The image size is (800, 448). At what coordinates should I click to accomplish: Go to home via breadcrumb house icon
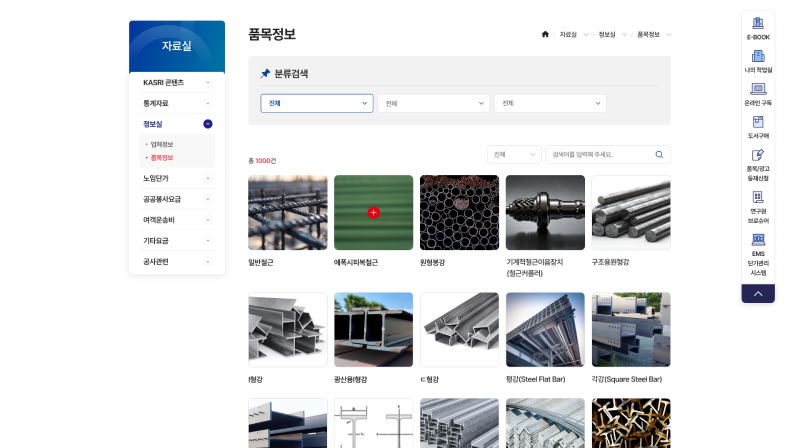(x=545, y=34)
